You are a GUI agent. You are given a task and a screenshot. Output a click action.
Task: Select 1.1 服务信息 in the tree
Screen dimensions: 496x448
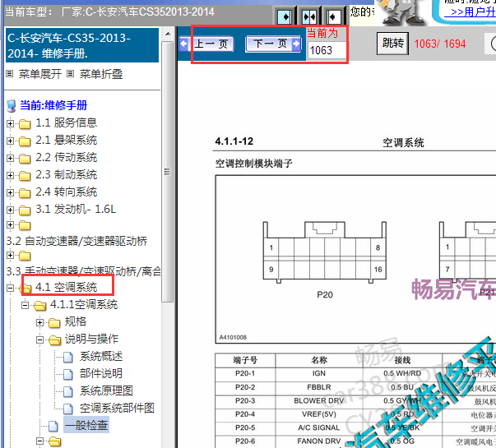[66, 122]
